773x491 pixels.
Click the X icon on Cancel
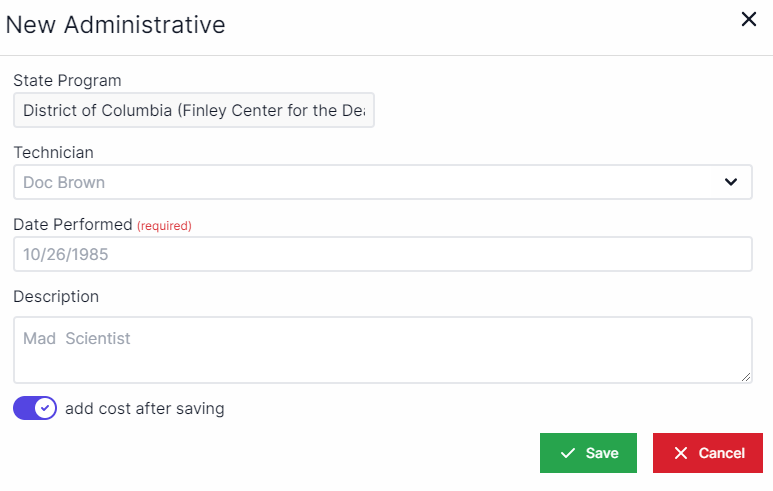pyautogui.click(x=681, y=453)
